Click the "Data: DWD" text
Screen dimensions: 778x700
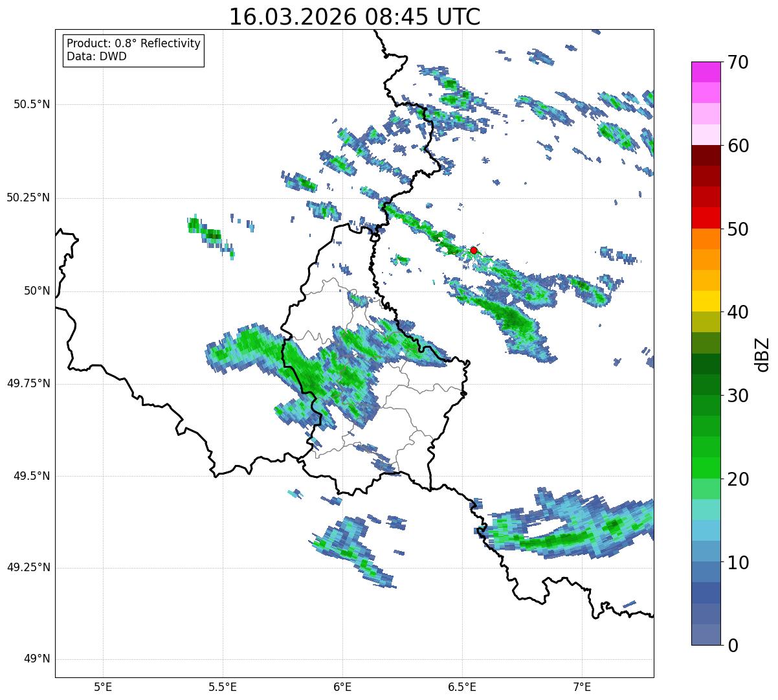coord(96,56)
